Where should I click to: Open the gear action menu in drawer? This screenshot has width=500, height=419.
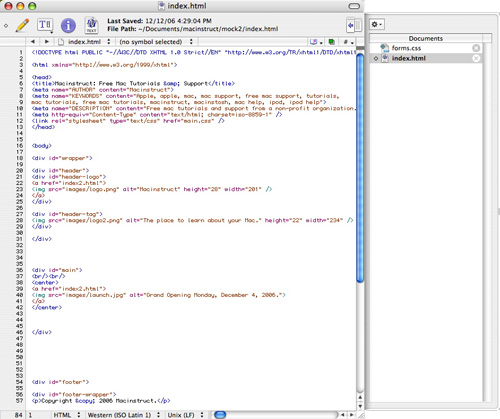pyautogui.click(x=377, y=24)
